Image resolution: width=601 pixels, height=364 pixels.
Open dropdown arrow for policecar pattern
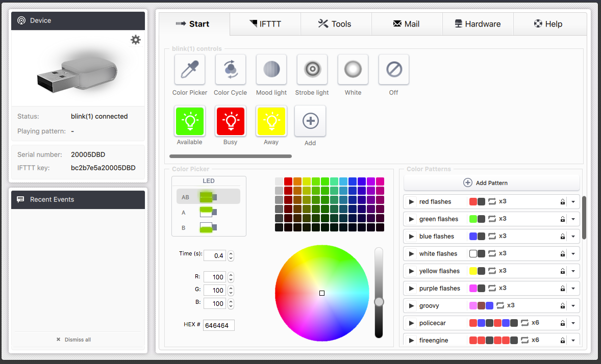pyautogui.click(x=573, y=323)
